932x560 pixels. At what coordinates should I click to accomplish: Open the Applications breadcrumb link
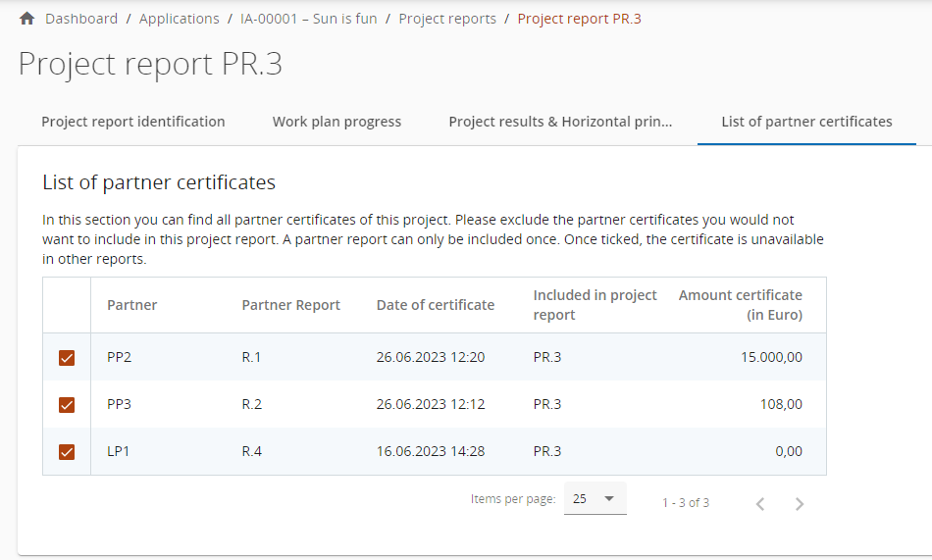click(x=180, y=19)
